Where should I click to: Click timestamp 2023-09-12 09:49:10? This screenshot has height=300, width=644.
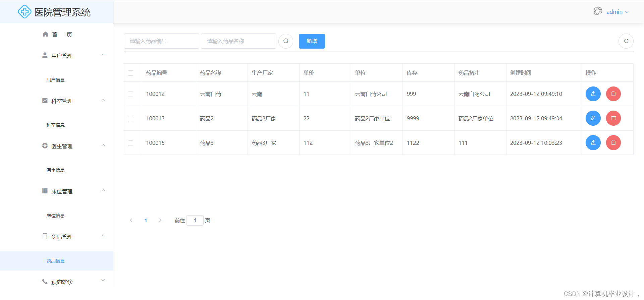click(x=536, y=94)
